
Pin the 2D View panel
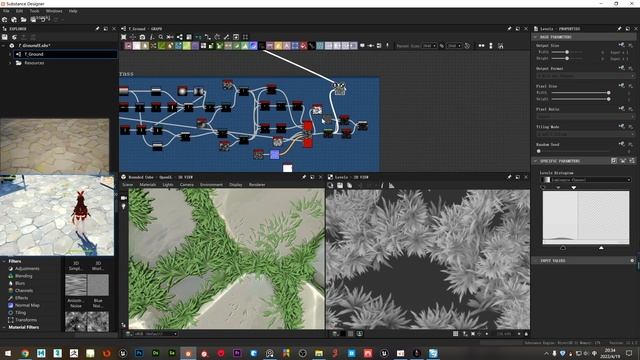click(509, 177)
